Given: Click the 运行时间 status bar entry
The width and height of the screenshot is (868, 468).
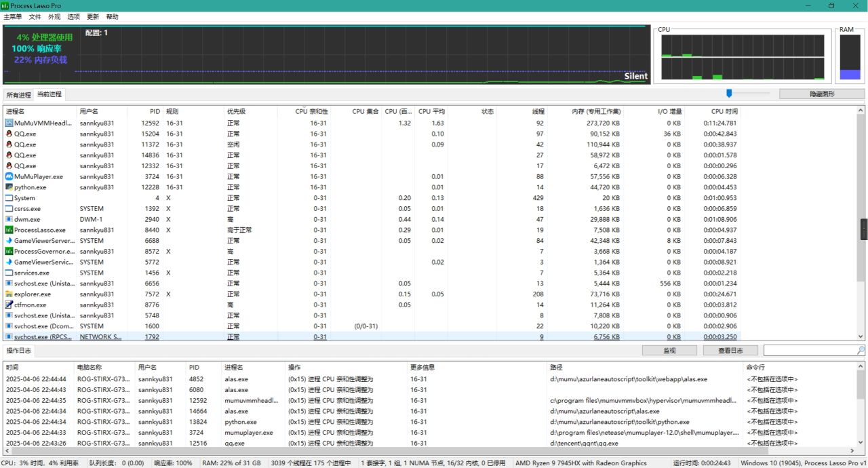Looking at the screenshot, I should 702,463.
